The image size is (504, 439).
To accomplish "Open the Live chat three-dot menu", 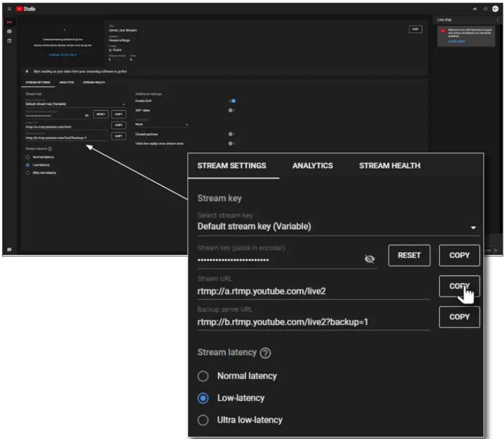I will coord(497,20).
